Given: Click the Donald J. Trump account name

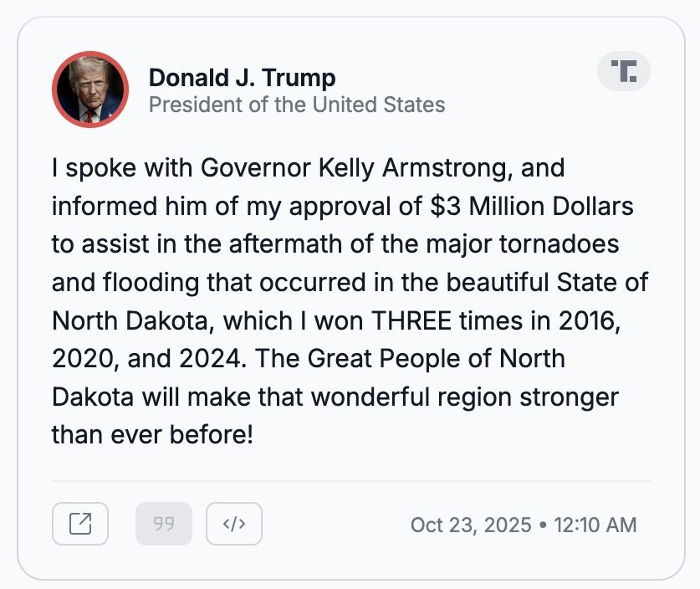Looking at the screenshot, I should pos(242,78).
